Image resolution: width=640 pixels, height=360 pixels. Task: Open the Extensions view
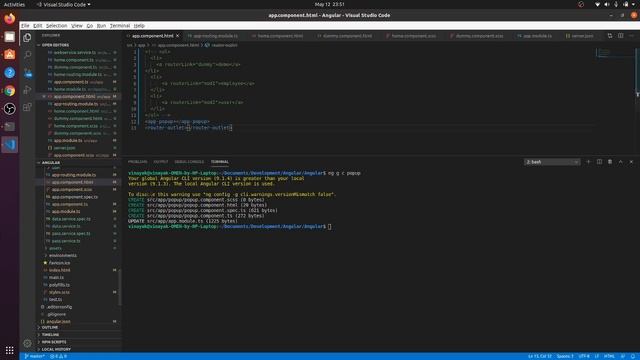tap(27, 107)
